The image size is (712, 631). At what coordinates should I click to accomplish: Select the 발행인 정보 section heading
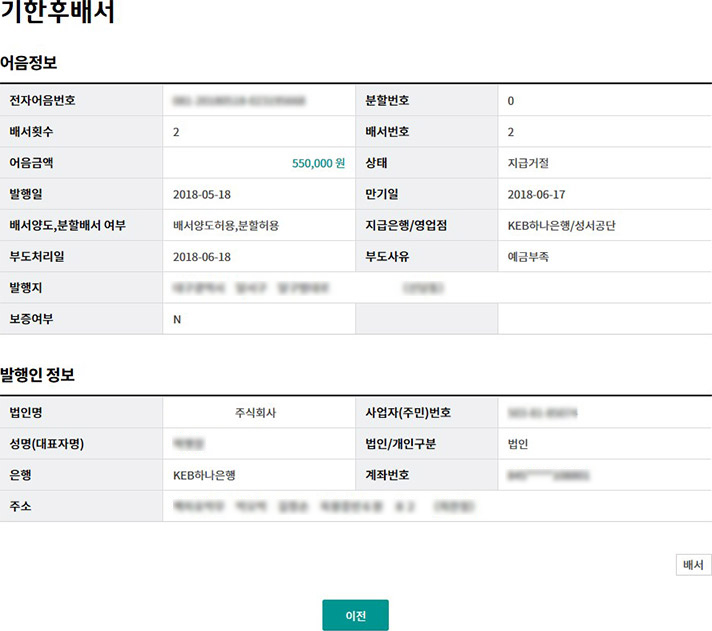[37, 375]
